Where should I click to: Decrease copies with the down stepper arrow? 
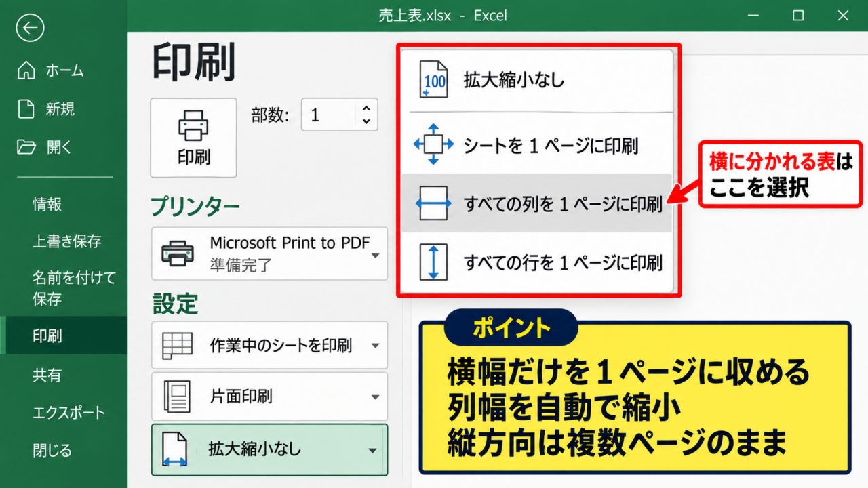point(366,122)
